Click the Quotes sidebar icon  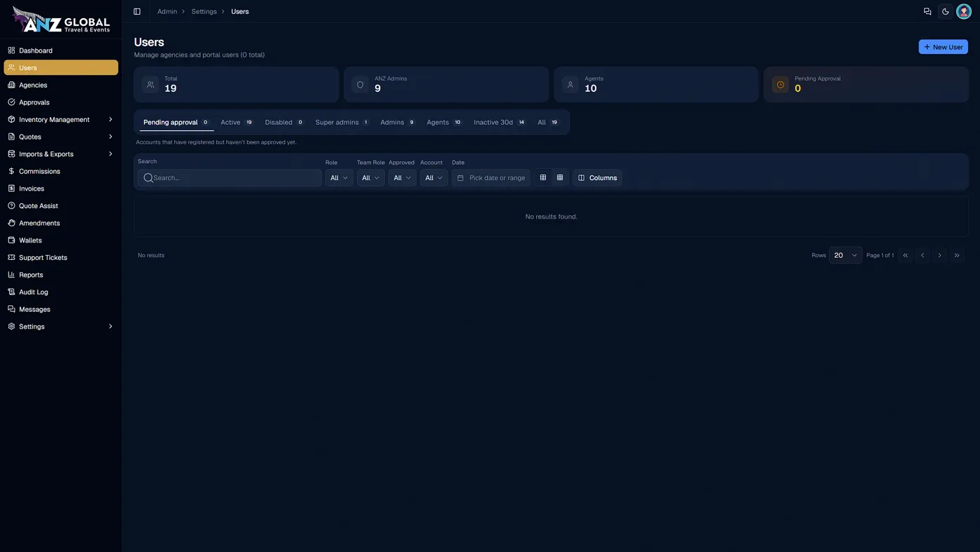(11, 137)
